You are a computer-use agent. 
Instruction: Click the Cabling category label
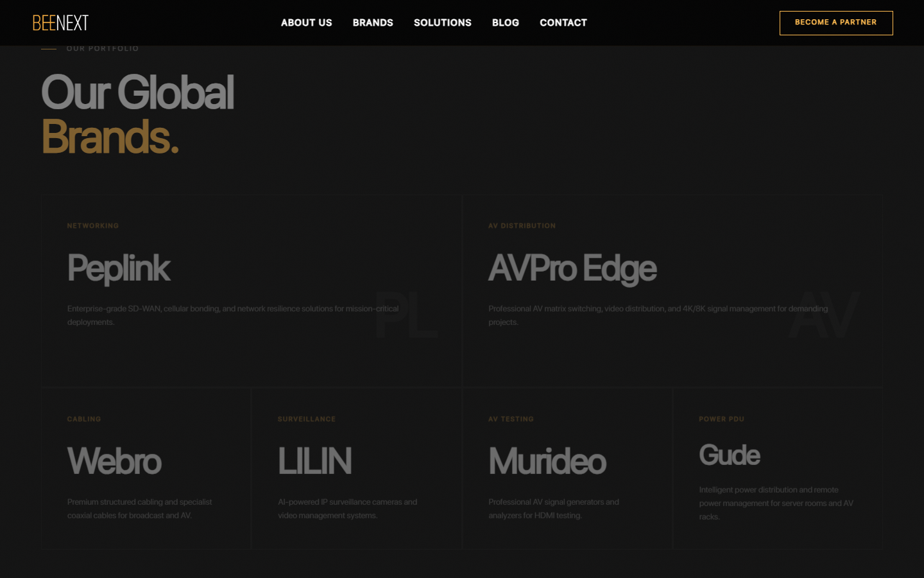pos(84,419)
